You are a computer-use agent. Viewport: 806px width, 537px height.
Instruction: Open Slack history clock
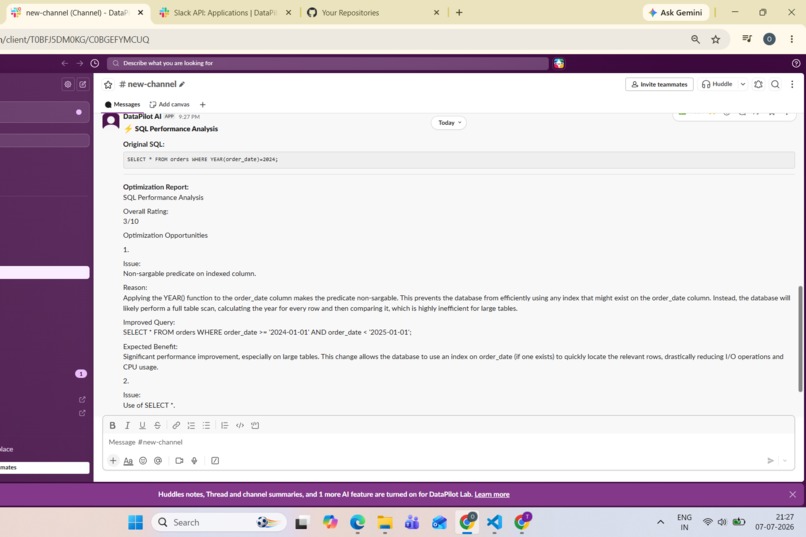95,63
